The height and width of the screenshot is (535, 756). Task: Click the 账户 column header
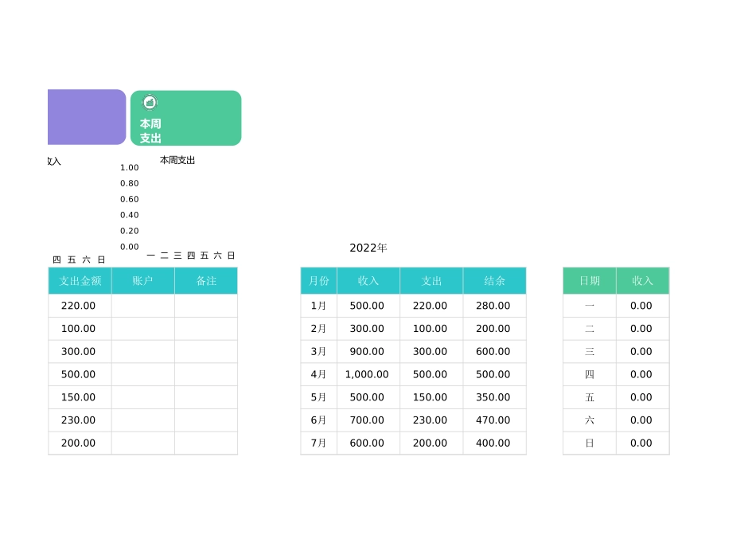coord(142,281)
